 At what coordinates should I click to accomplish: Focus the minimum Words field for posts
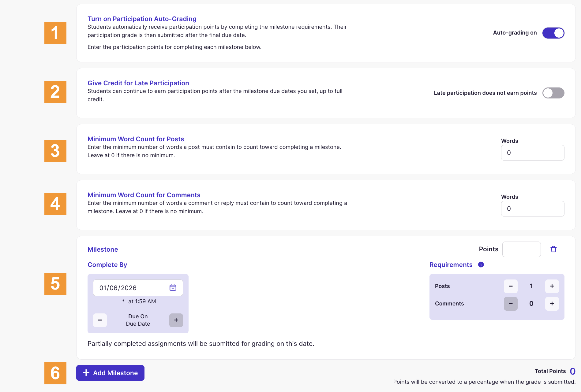[533, 153]
